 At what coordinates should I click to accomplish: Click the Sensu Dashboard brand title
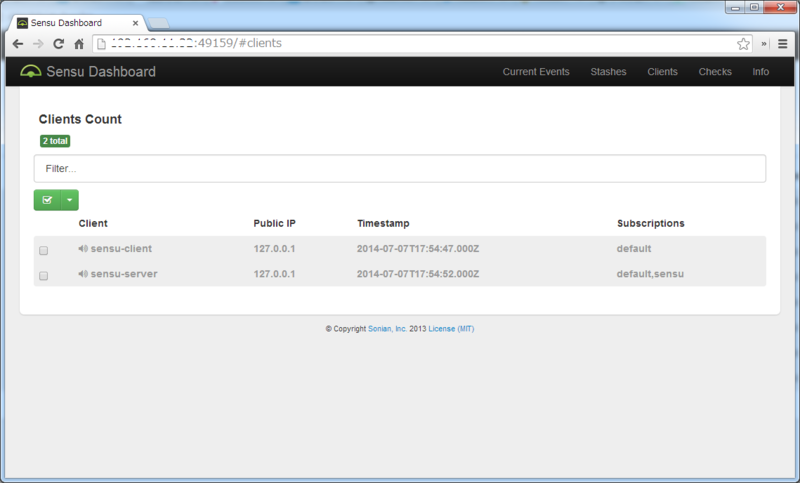(101, 71)
